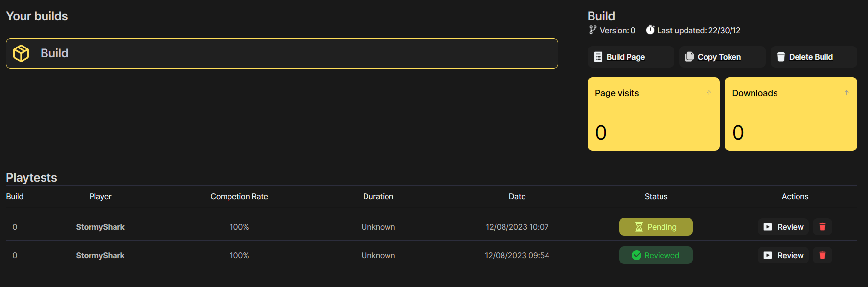
Task: Select the Build entry in Your builds
Action: tap(282, 53)
